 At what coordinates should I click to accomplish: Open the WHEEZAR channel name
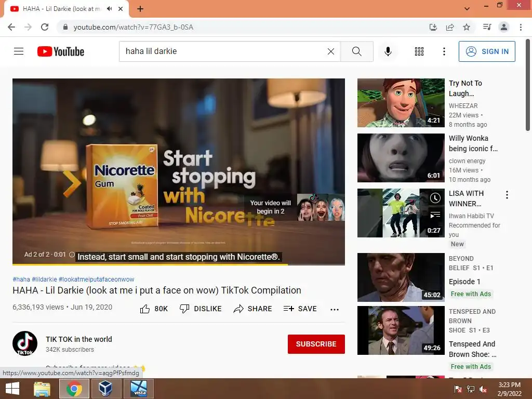463,106
